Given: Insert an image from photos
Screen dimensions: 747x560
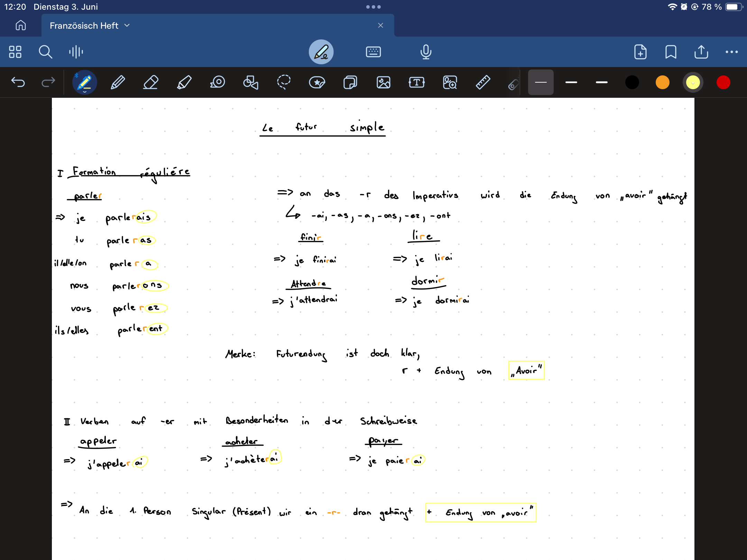Looking at the screenshot, I should coord(384,82).
